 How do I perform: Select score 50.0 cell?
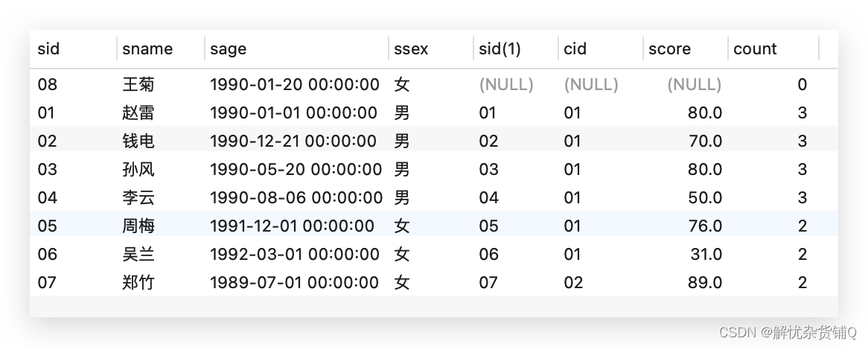click(x=705, y=197)
